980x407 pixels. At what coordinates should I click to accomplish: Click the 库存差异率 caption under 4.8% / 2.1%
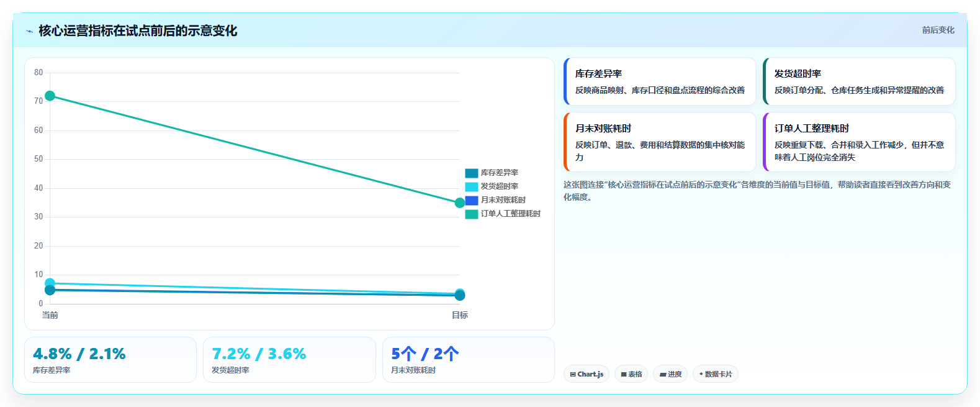[x=52, y=370]
